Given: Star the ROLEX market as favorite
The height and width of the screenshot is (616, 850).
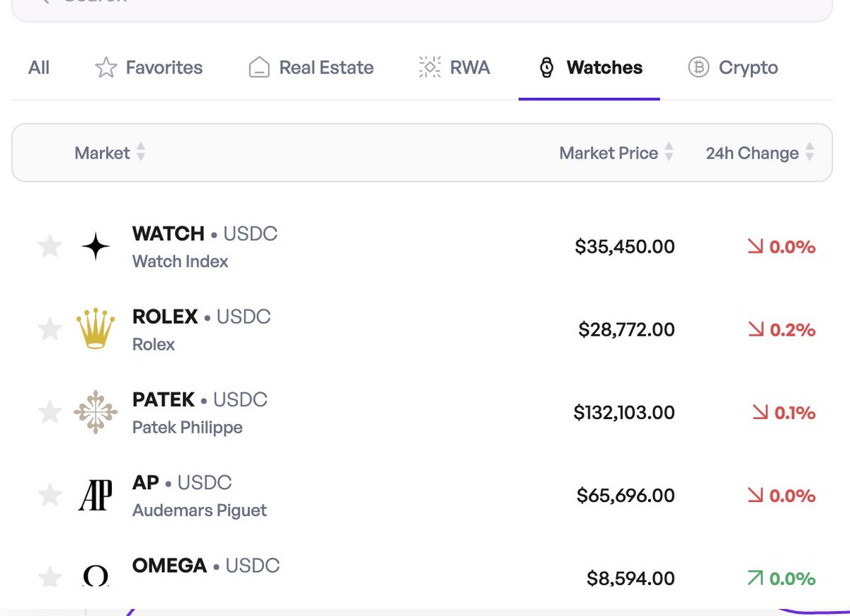Looking at the screenshot, I should tap(50, 330).
